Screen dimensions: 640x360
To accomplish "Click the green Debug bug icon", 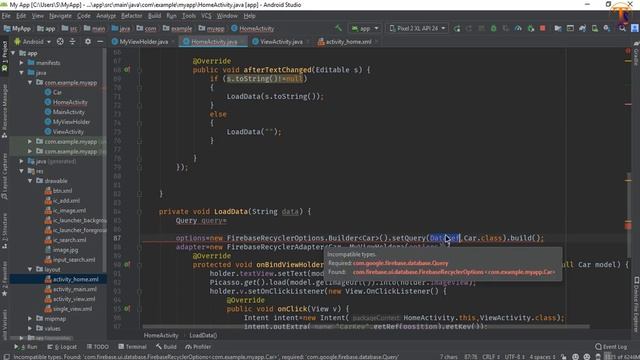I will (x=493, y=28).
